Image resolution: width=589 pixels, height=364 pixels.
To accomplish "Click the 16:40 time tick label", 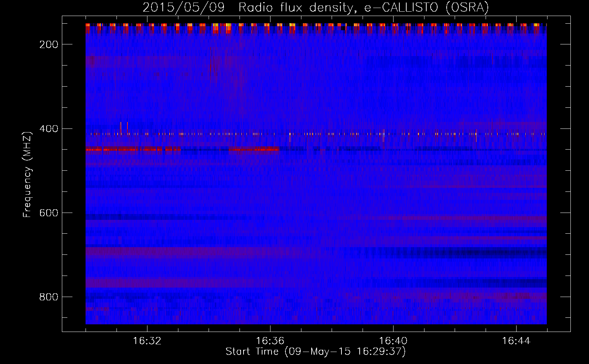I will click(393, 341).
